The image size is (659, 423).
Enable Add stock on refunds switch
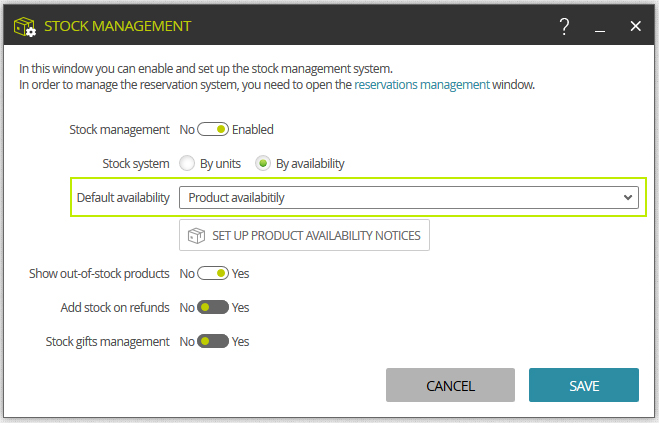[213, 307]
